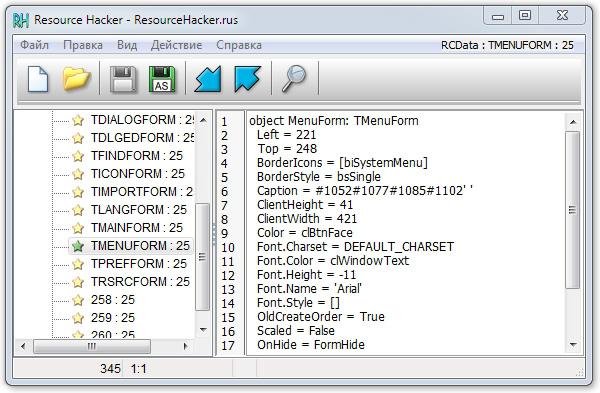Select TLANGFORM : 25 tree item
600x393 pixels.
139,210
